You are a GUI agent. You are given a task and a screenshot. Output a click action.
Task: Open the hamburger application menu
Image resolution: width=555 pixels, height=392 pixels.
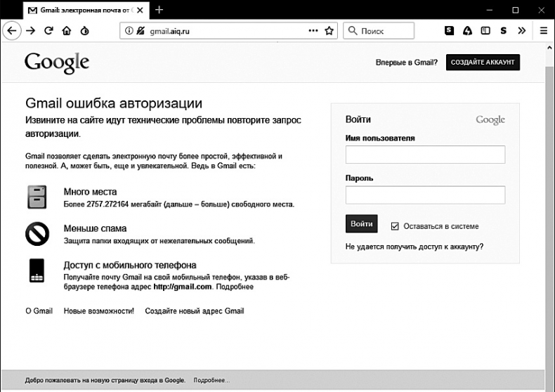(x=543, y=31)
